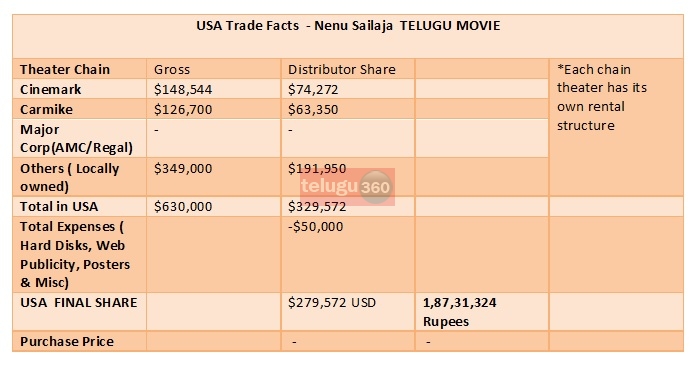The width and height of the screenshot is (695, 374).
Task: Click the expenses value -$50,000
Action: tap(316, 226)
